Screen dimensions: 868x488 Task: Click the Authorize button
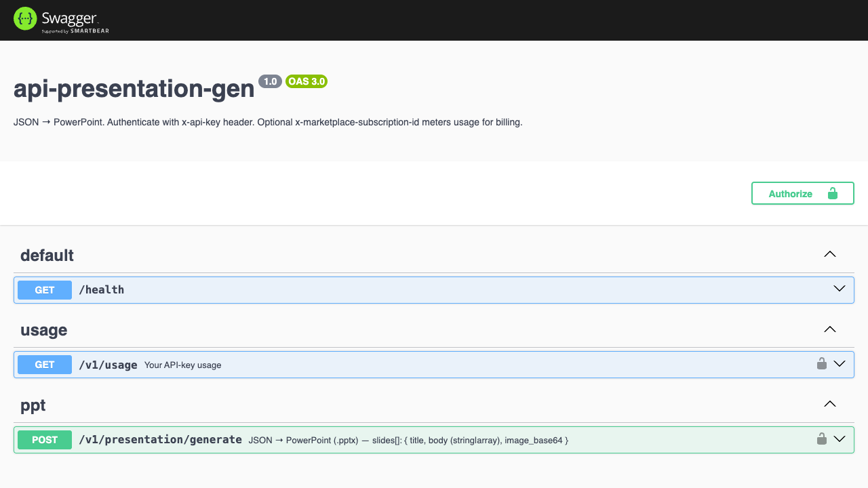click(x=802, y=193)
